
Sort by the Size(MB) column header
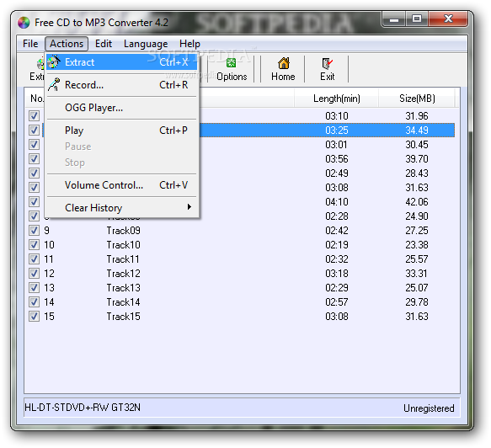point(417,99)
